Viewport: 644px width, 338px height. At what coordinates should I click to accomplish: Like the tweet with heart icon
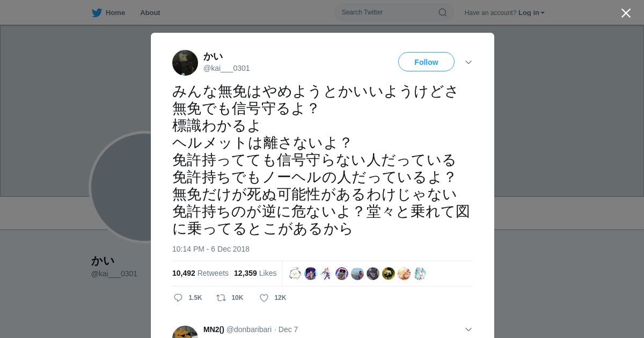264,298
